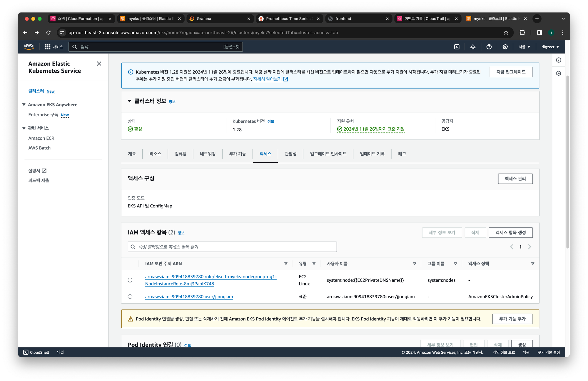Switch to the 컴퓨팅 tab
The width and height of the screenshot is (588, 381).
pos(181,154)
